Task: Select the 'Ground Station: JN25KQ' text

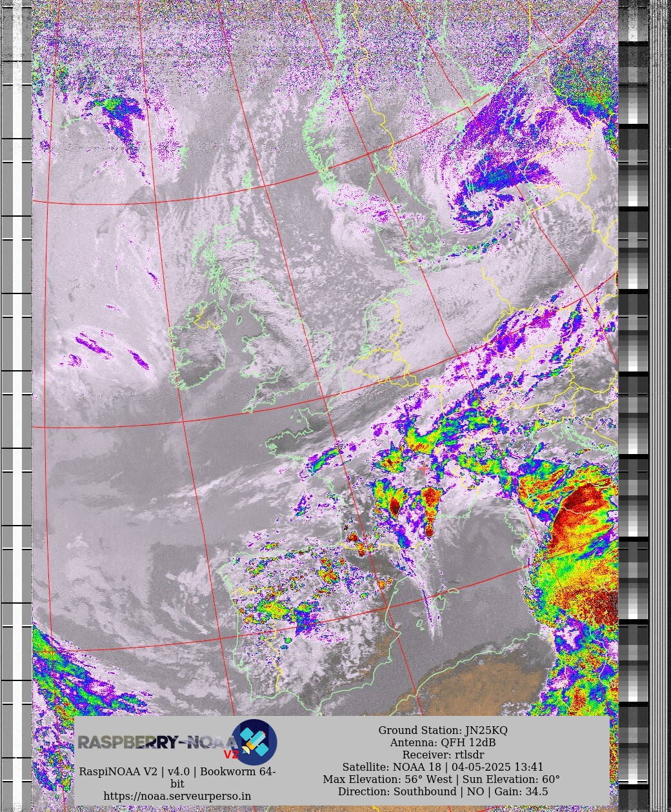Action: click(443, 730)
